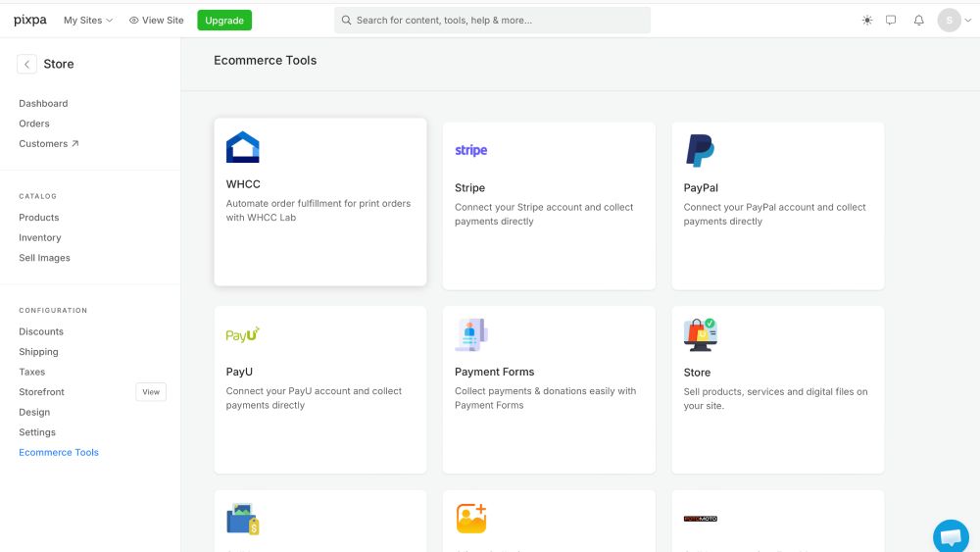Viewport: 980px width, 552px height.
Task: Open Discounts configuration
Action: click(x=41, y=331)
